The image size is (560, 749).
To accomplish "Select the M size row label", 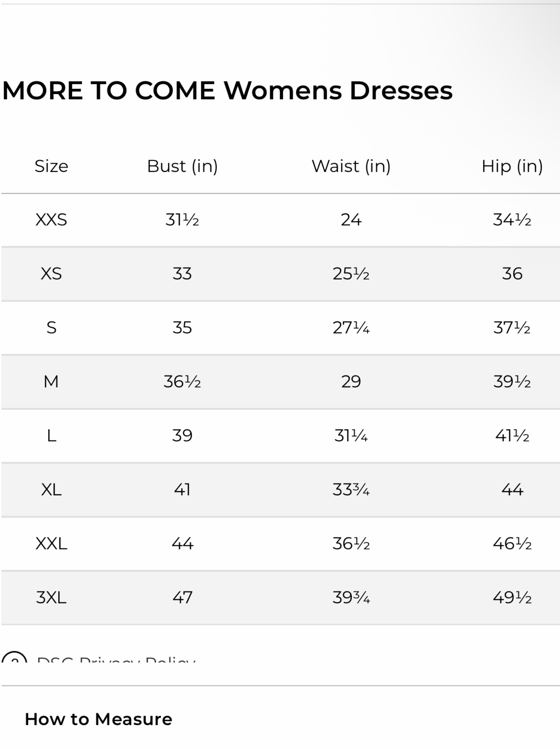I will [x=51, y=382].
